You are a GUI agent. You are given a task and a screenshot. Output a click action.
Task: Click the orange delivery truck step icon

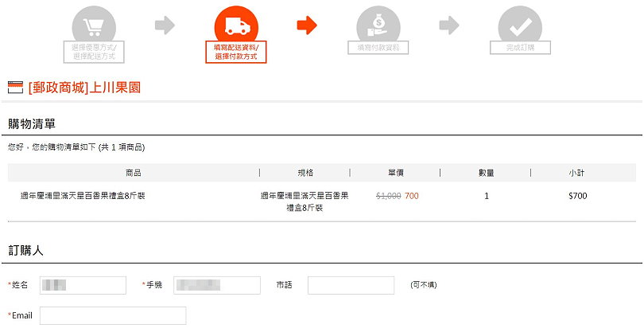[x=235, y=27]
